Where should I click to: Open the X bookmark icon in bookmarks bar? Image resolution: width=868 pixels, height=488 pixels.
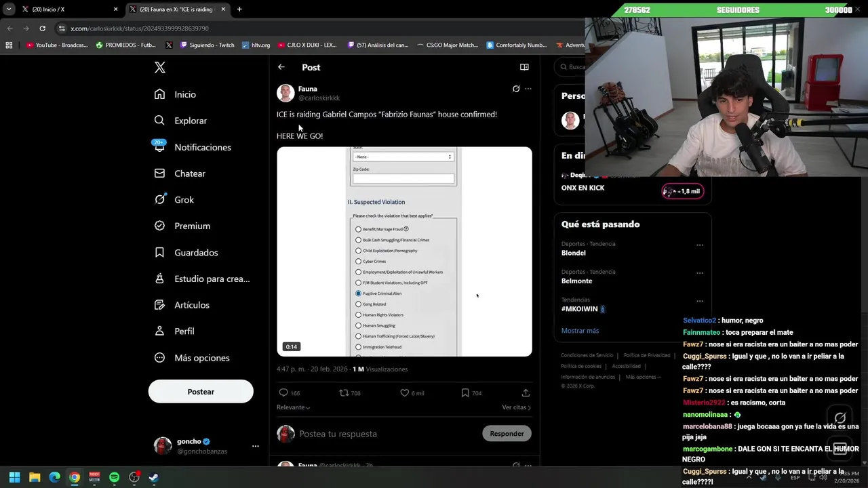(169, 45)
